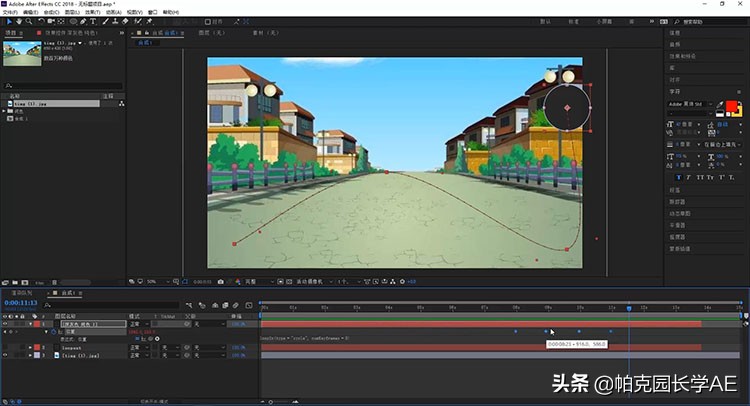This screenshot has width=750, height=406.
Task: Toggle the transparency grid button in viewer
Action: pyautogui.click(x=289, y=282)
